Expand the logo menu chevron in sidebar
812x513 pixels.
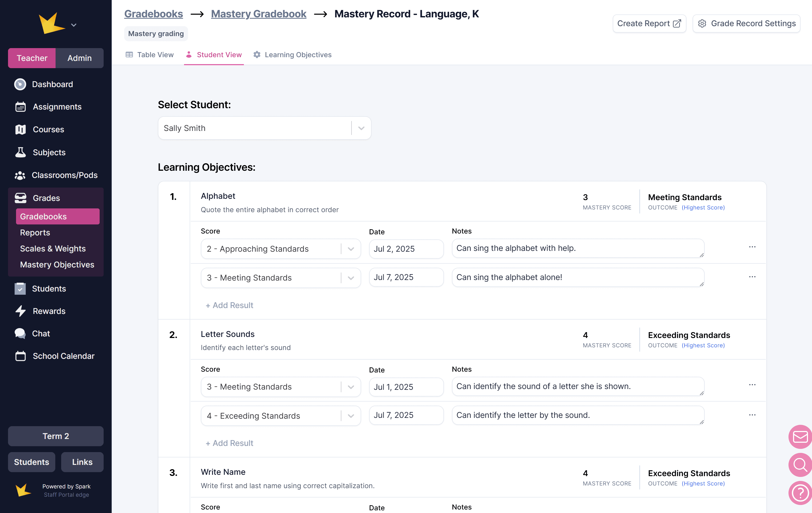74,25
